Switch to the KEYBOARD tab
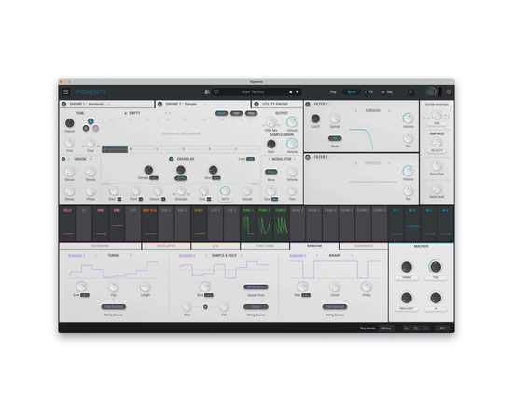The width and height of the screenshot is (513, 420). coord(100,245)
